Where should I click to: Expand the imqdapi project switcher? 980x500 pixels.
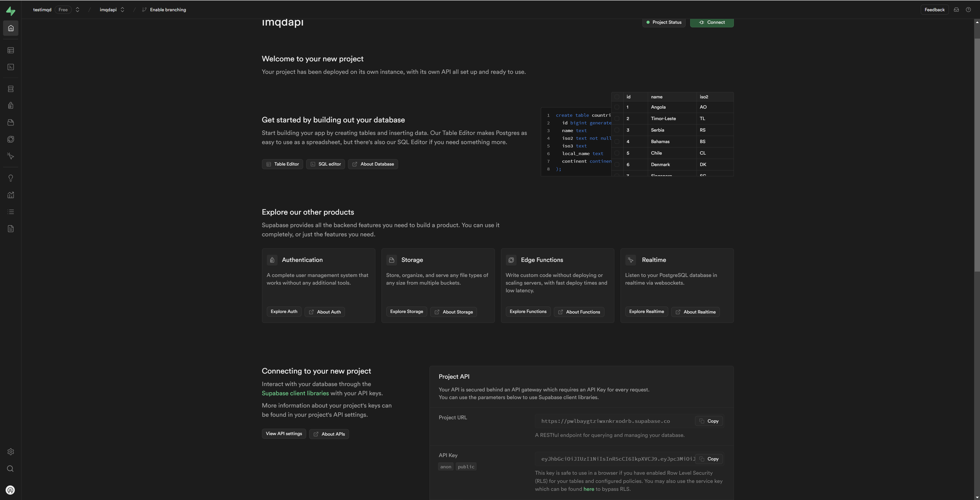point(122,10)
